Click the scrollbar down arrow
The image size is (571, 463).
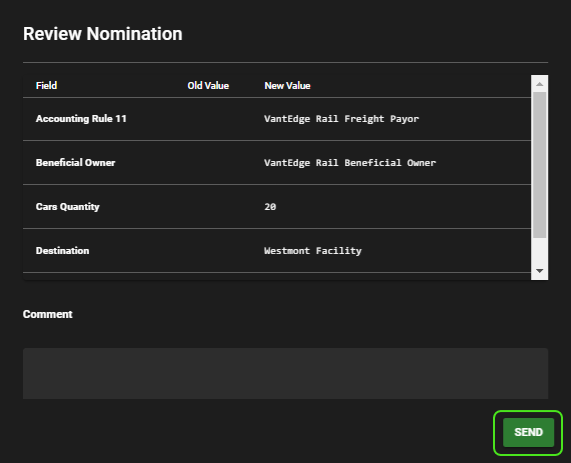tap(540, 271)
